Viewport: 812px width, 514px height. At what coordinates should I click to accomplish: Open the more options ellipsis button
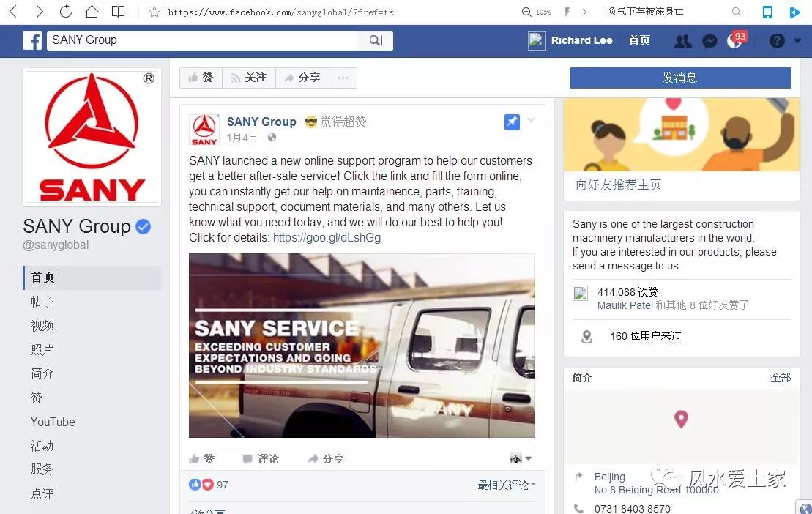point(343,78)
